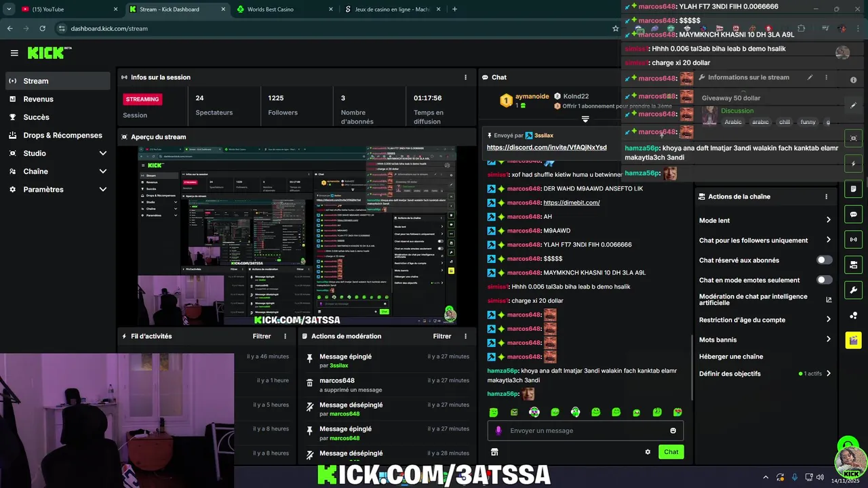Open chat settings gear icon
Viewport: 868px width, 488px height.
click(x=648, y=452)
